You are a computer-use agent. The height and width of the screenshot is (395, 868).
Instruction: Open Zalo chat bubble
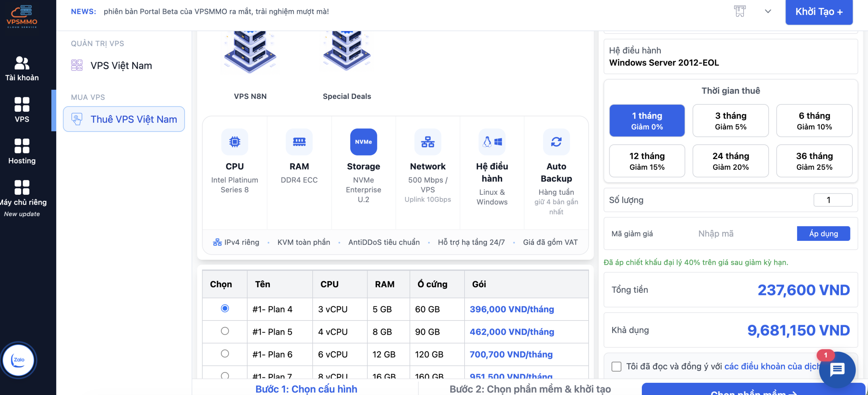point(18,360)
